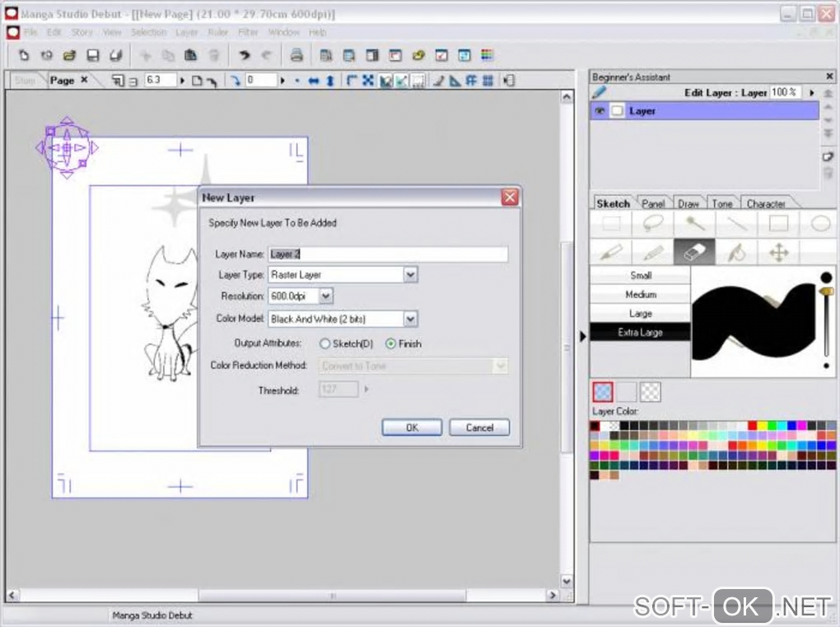Select the blue checkered layer color box
This screenshot has height=627, width=840.
[603, 391]
